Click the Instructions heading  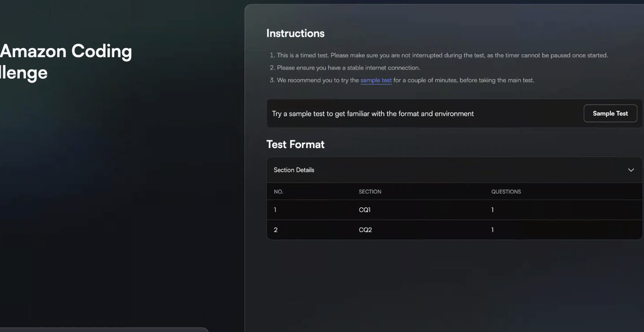(x=295, y=33)
